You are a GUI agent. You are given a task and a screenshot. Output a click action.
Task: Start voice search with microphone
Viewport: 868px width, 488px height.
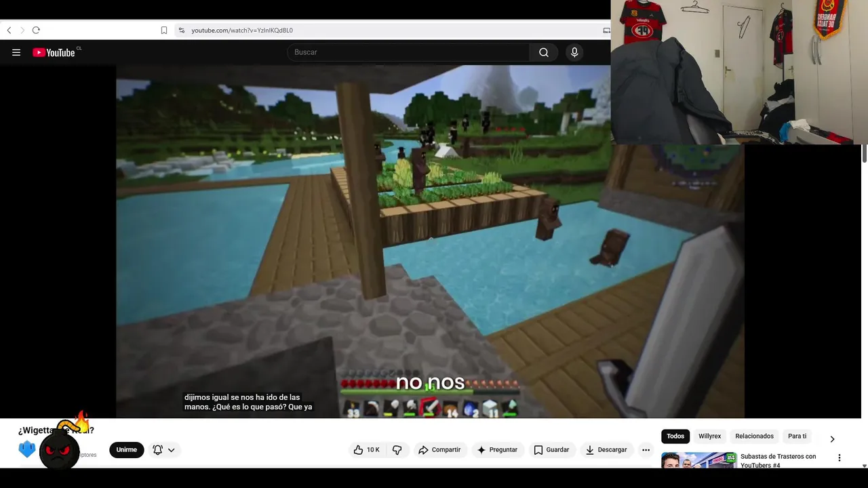click(x=574, y=52)
